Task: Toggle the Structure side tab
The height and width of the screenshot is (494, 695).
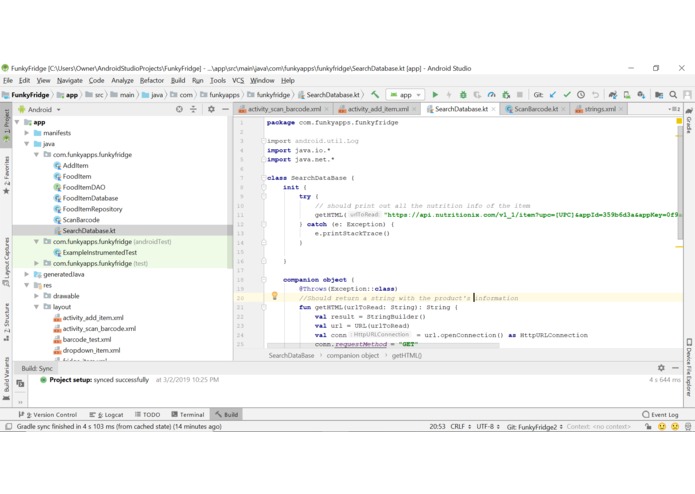Action: pos(6,322)
